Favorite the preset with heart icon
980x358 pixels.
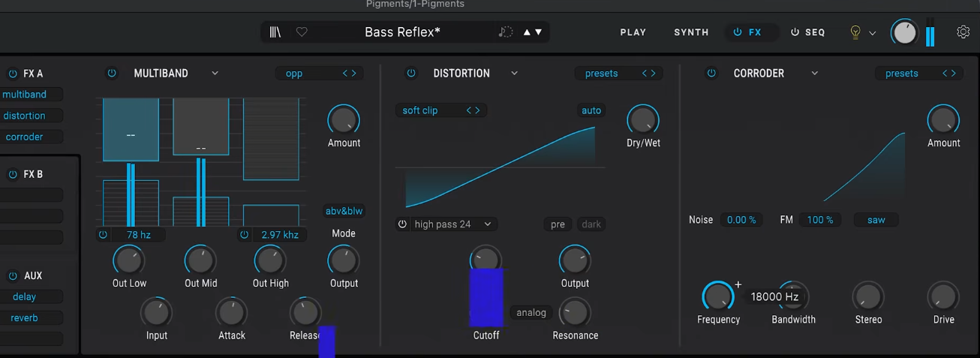click(302, 32)
